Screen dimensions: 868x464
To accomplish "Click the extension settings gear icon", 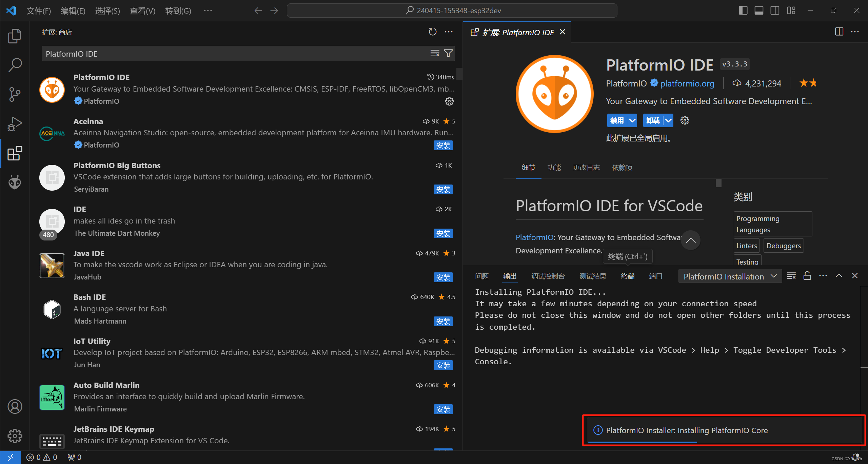I will click(x=684, y=120).
